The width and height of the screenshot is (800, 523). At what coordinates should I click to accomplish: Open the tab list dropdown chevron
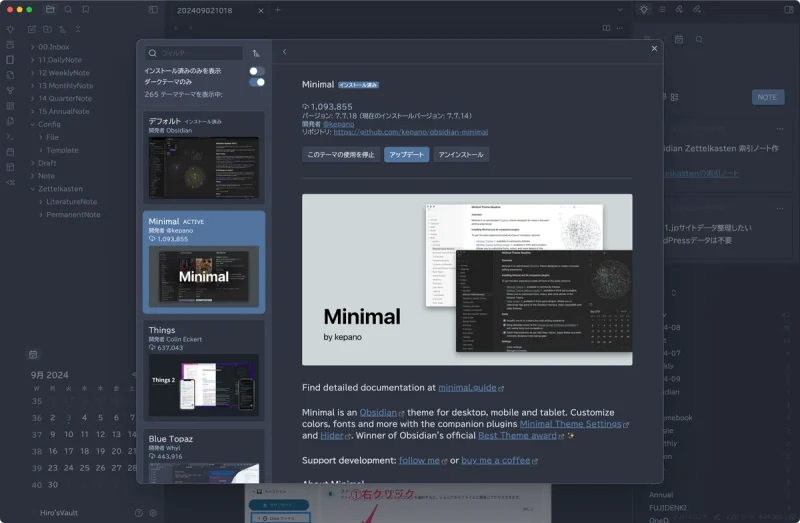pos(619,10)
